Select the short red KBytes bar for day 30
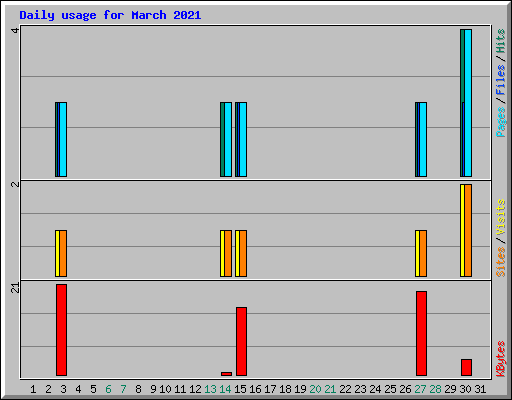This screenshot has height=400, width=512. [466, 367]
